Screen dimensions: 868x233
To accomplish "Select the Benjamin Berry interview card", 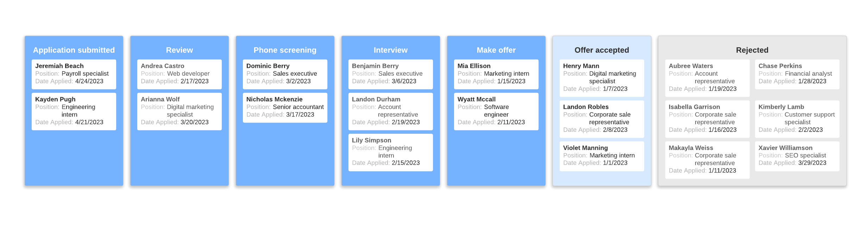I will (x=390, y=74).
